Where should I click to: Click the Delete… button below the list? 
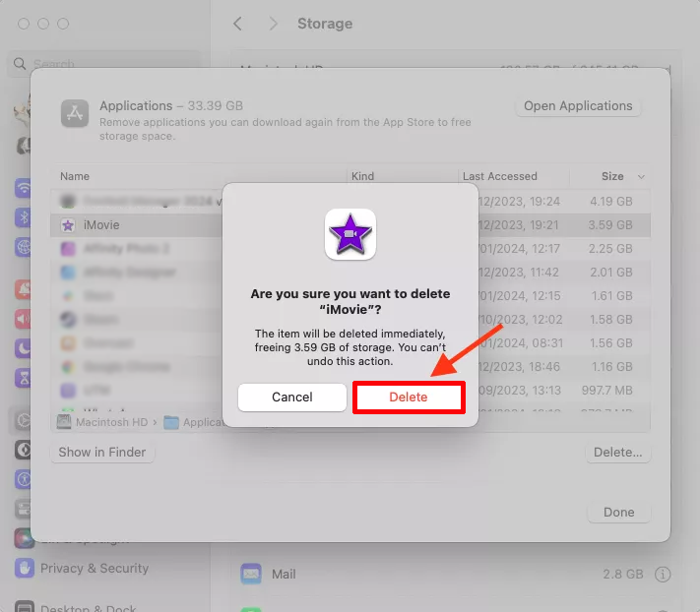coord(617,453)
